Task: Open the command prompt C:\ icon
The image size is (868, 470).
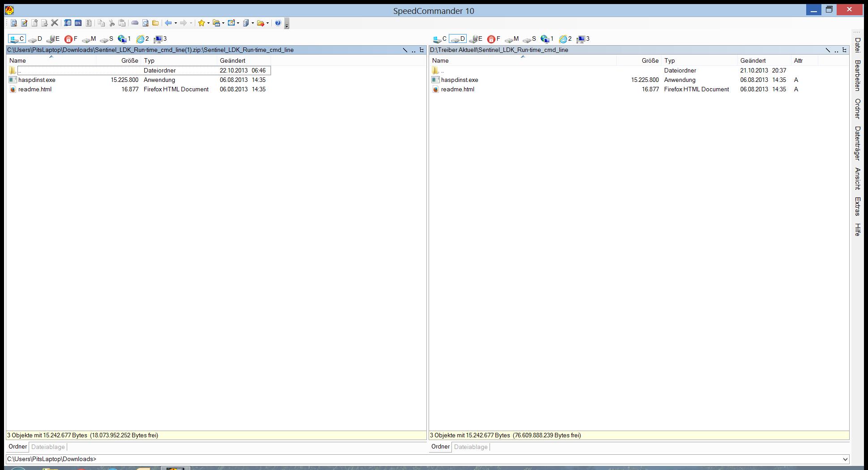Action: [78, 23]
